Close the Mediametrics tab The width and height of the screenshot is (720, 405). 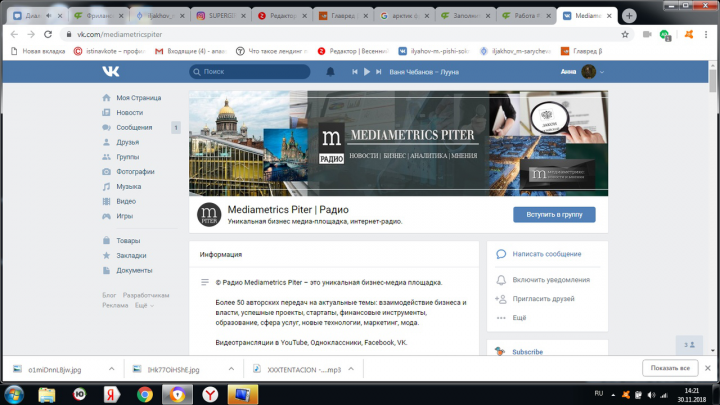click(609, 16)
